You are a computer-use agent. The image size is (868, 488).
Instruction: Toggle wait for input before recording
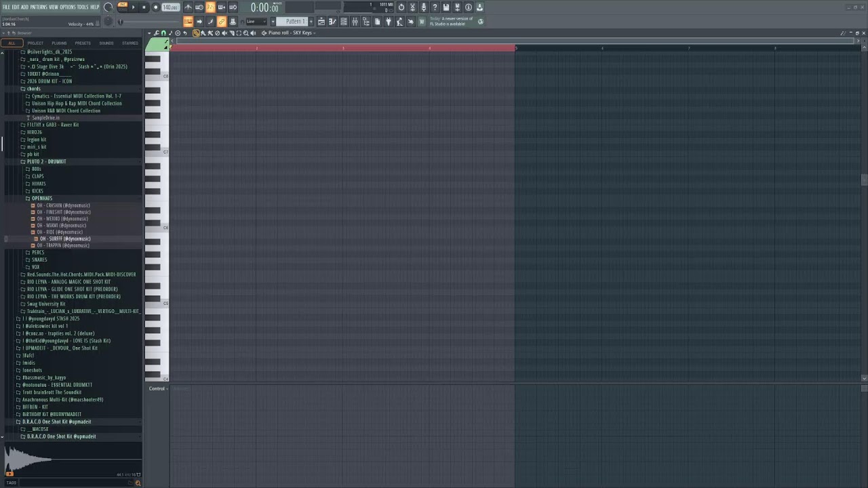click(199, 7)
